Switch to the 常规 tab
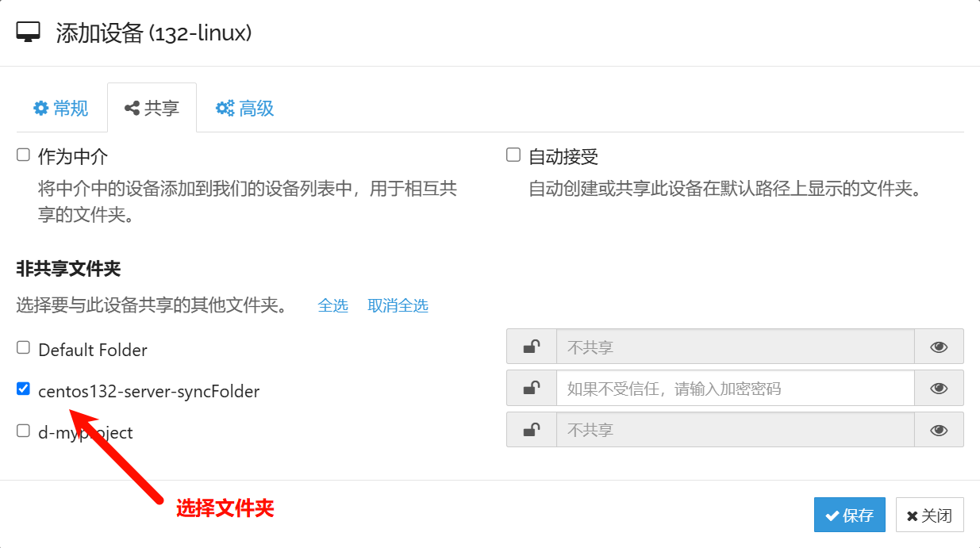Image resolution: width=980 pixels, height=548 pixels. click(x=61, y=109)
